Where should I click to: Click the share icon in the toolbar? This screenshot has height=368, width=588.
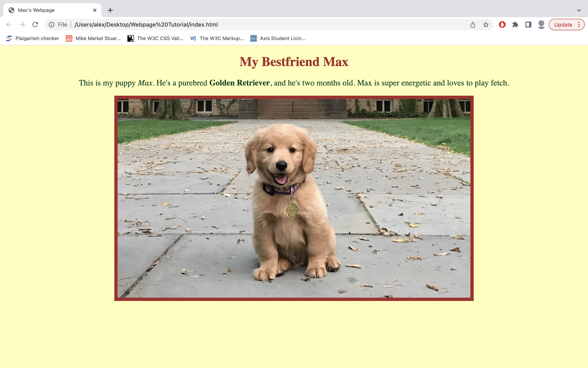472,25
